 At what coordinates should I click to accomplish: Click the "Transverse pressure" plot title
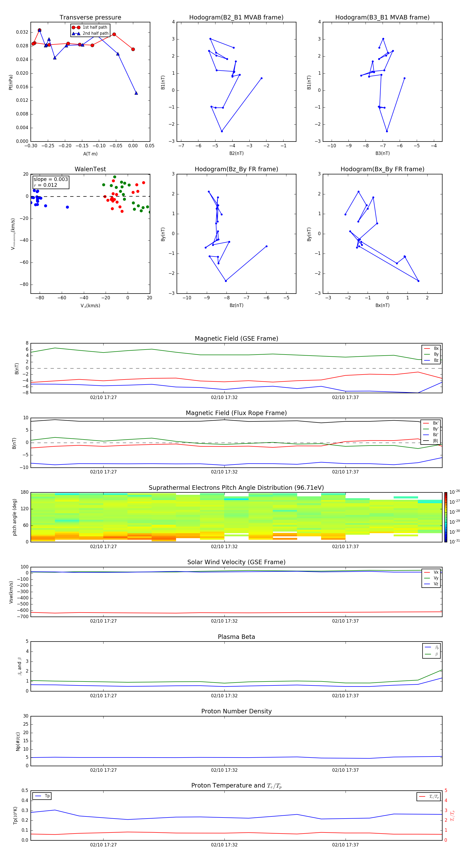[90, 18]
